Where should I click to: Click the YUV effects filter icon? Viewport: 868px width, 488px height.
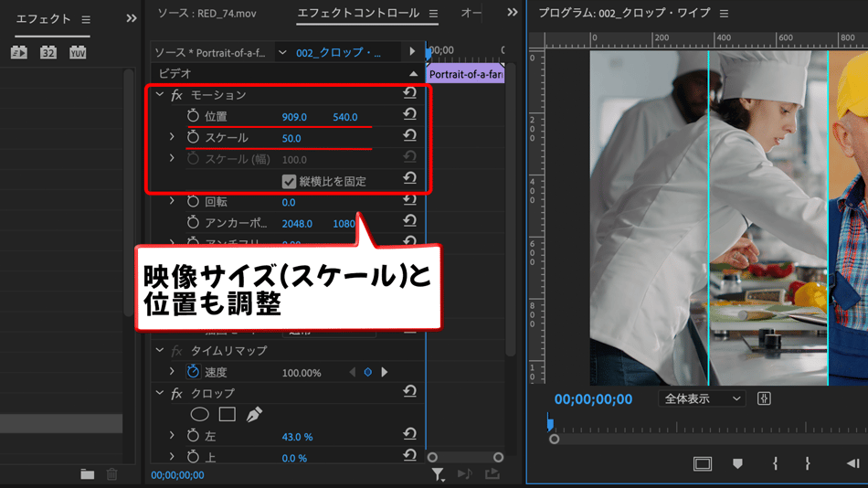78,53
